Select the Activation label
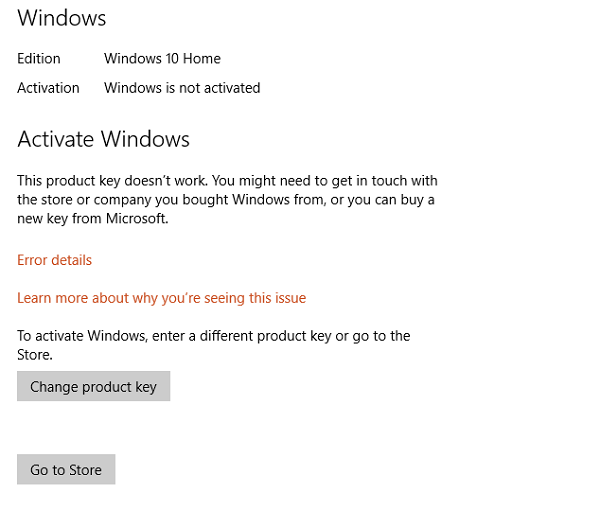600x528 pixels. [48, 88]
